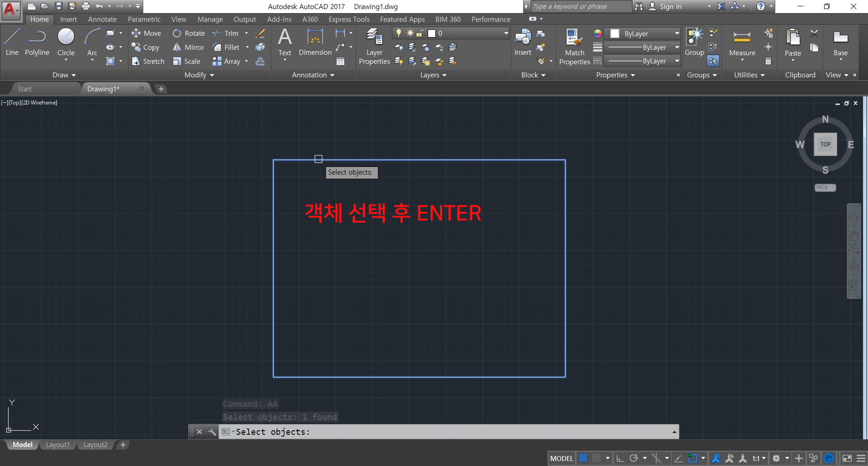The height and width of the screenshot is (466, 868).
Task: Click Match Properties tool
Action: (575, 46)
